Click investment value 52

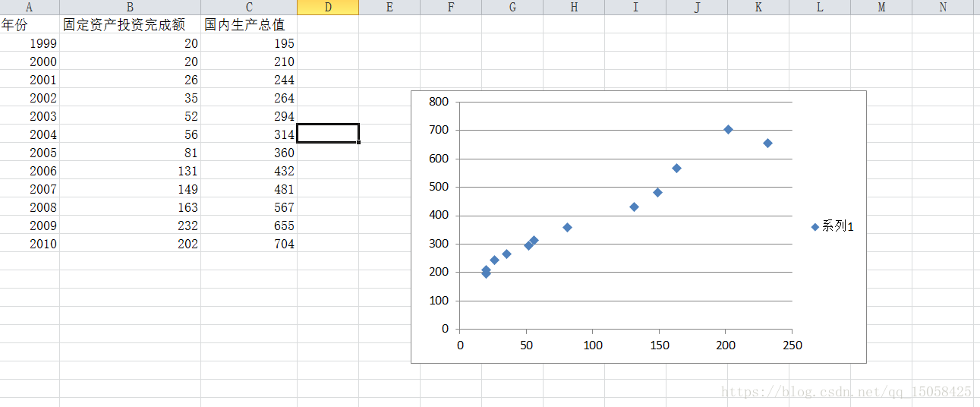pos(130,115)
